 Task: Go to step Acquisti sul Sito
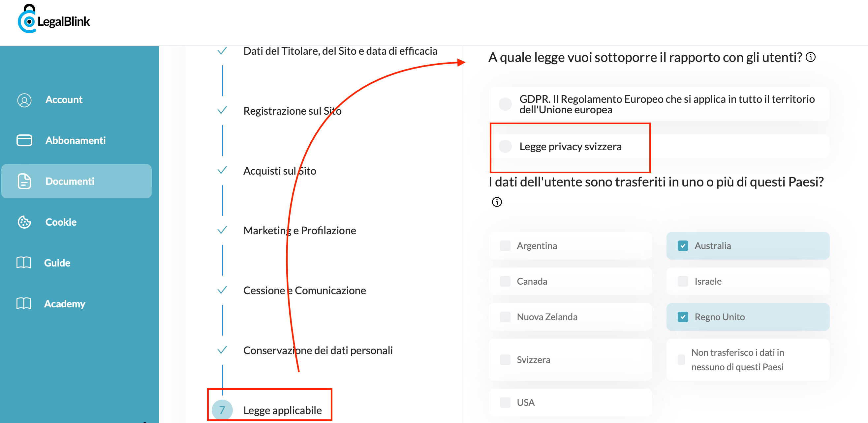280,171
